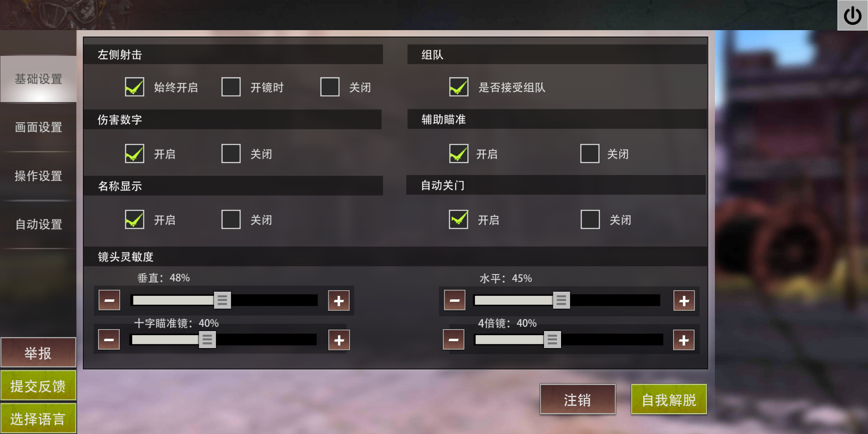This screenshot has height=434, width=868.
Task: Select 关闭 under 自动关门
Action: click(590, 219)
